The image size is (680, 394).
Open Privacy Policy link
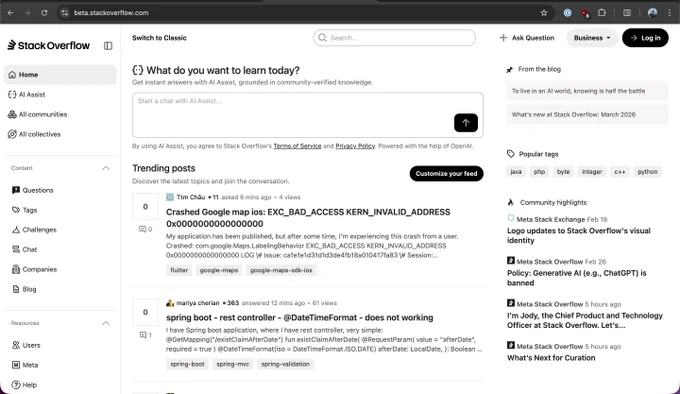355,146
